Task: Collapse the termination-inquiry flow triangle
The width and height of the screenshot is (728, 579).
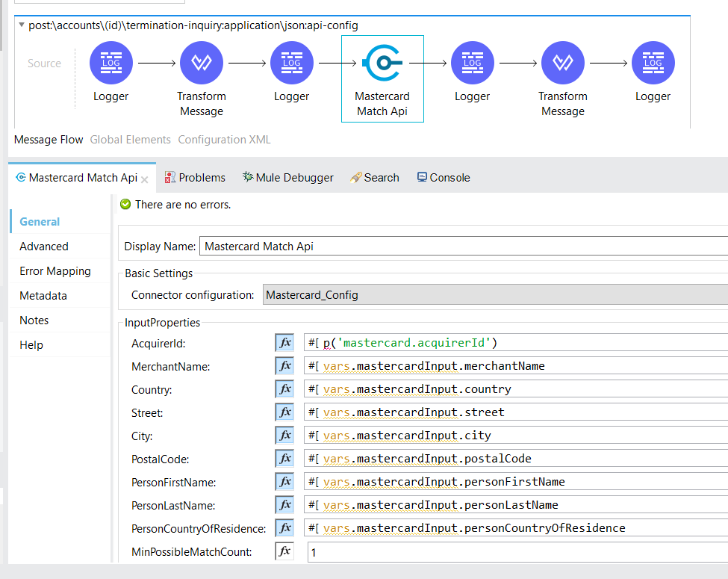Action: 22,25
